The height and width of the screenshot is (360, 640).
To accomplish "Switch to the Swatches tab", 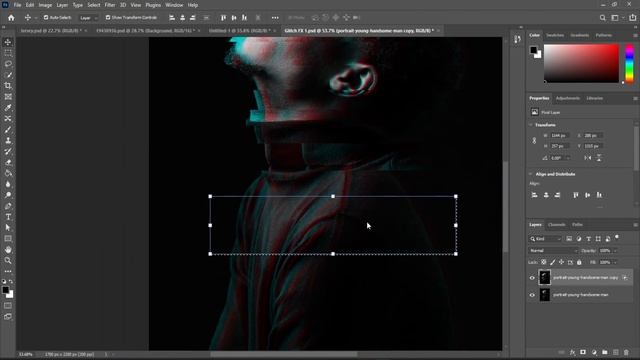I will [555, 36].
